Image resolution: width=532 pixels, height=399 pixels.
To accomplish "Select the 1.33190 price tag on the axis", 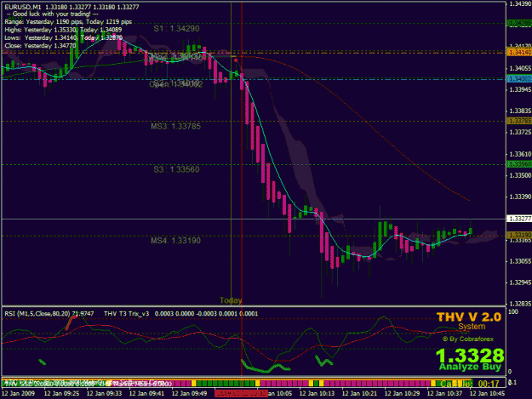I will tap(519, 235).
